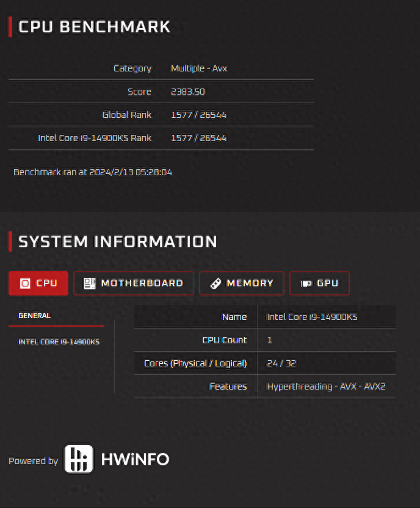Click the Score value 2383.50
The image size is (420, 508).
(187, 92)
